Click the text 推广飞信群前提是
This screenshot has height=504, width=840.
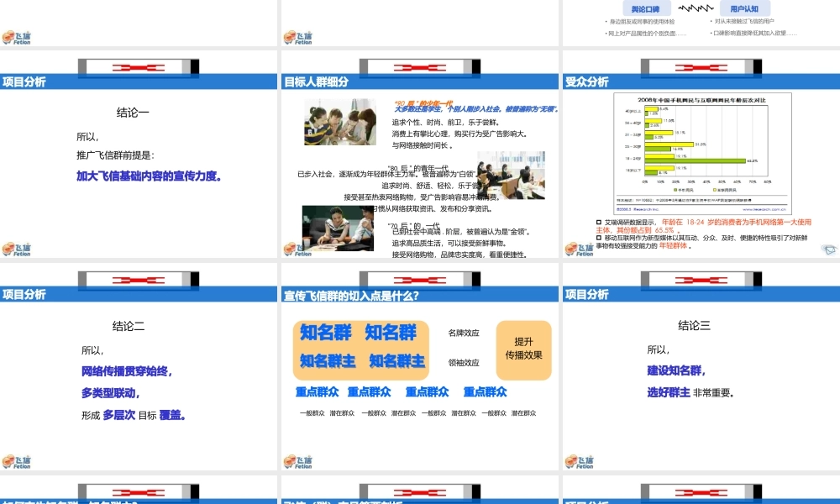115,155
